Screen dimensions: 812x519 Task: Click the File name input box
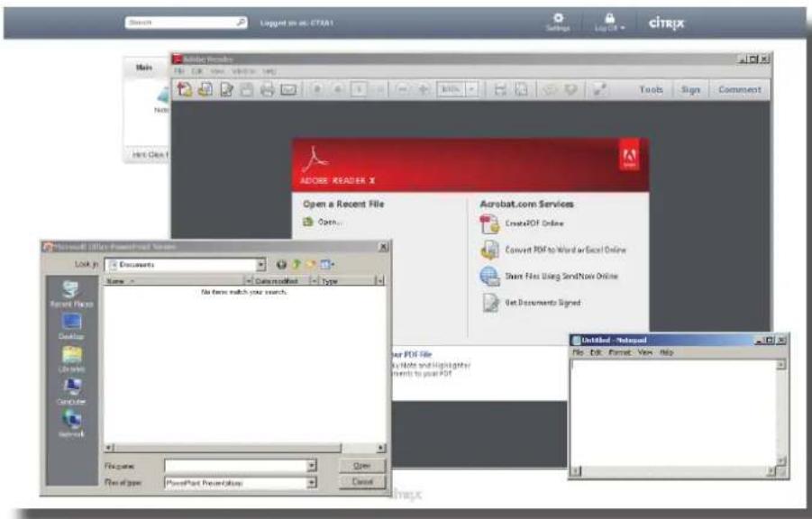(x=235, y=466)
